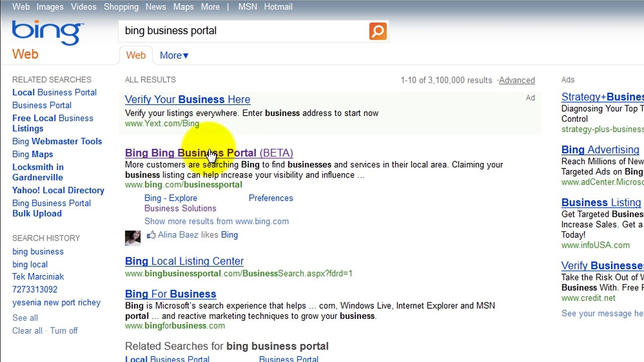Open News in top navigation bar
This screenshot has height=362, width=644.
pos(155,7)
